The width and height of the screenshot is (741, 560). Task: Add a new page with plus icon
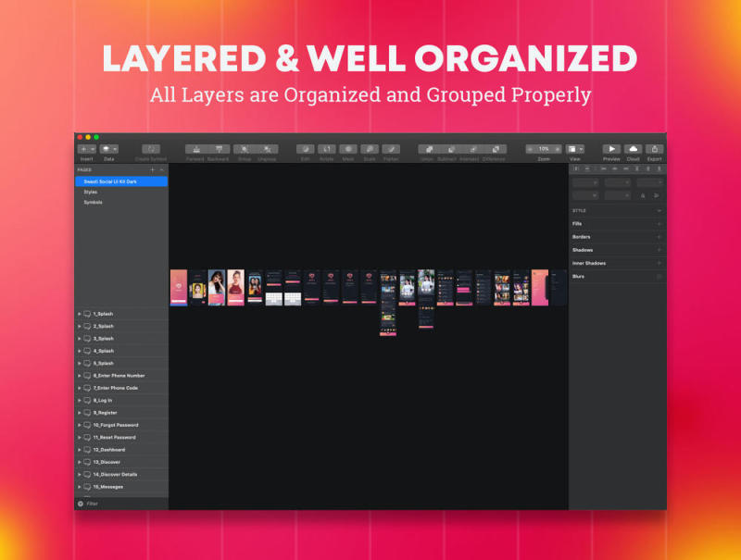coord(153,170)
